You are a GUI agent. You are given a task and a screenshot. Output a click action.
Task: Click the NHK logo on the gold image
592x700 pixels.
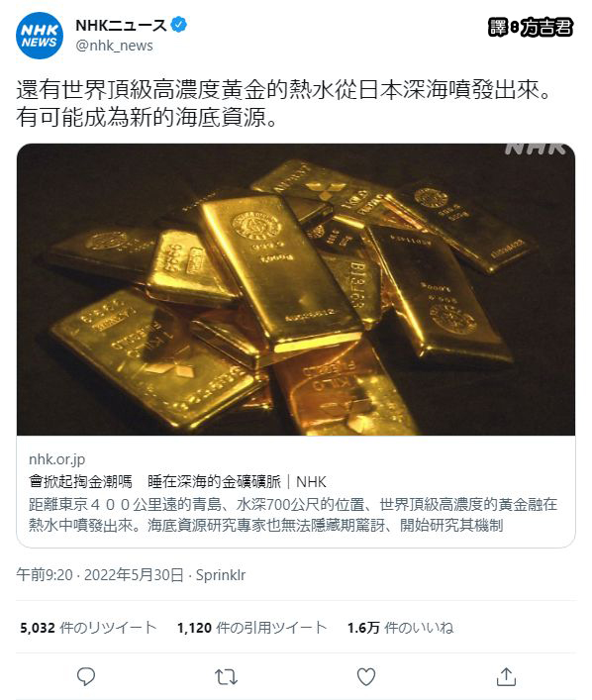(536, 150)
